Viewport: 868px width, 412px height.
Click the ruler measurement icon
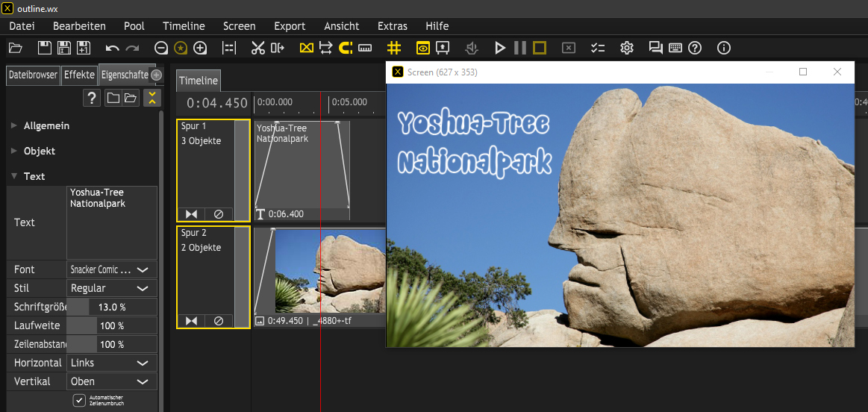(365, 49)
